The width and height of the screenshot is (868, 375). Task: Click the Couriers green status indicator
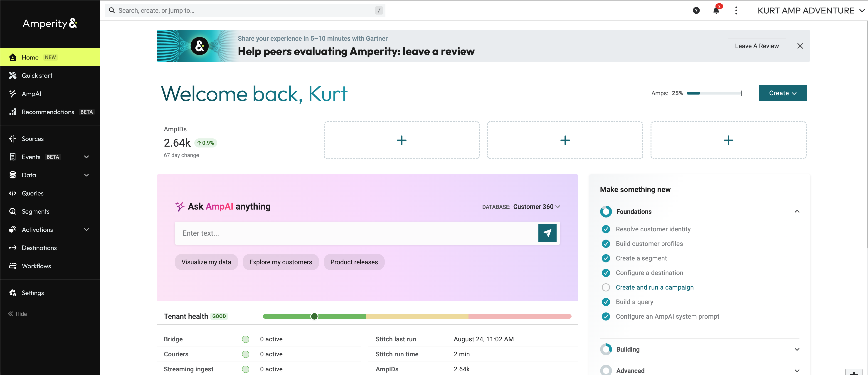click(246, 354)
